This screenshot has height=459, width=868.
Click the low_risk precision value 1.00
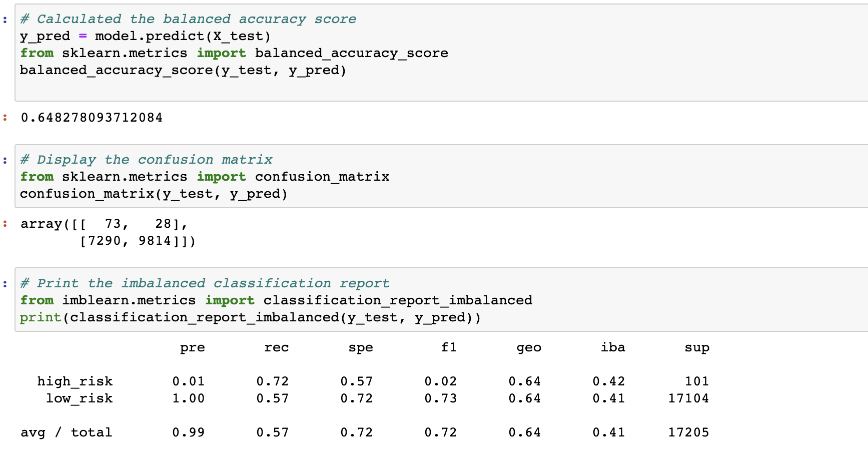(x=189, y=398)
